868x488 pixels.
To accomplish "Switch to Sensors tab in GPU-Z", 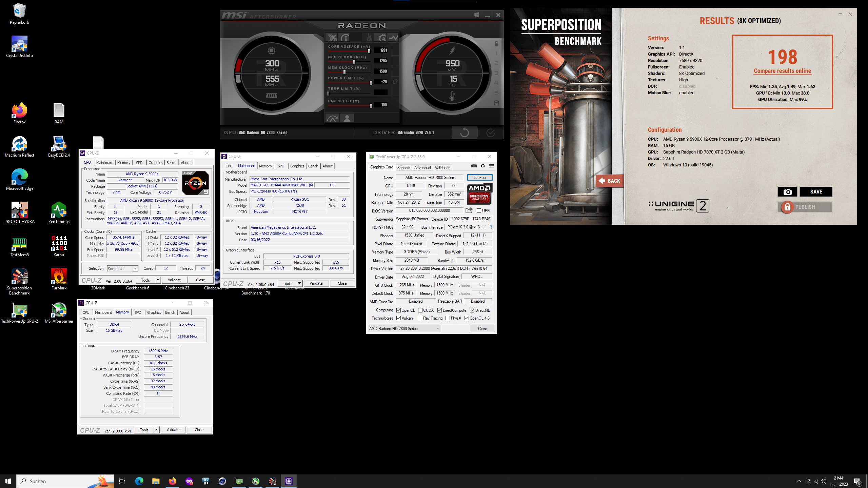I will [403, 167].
